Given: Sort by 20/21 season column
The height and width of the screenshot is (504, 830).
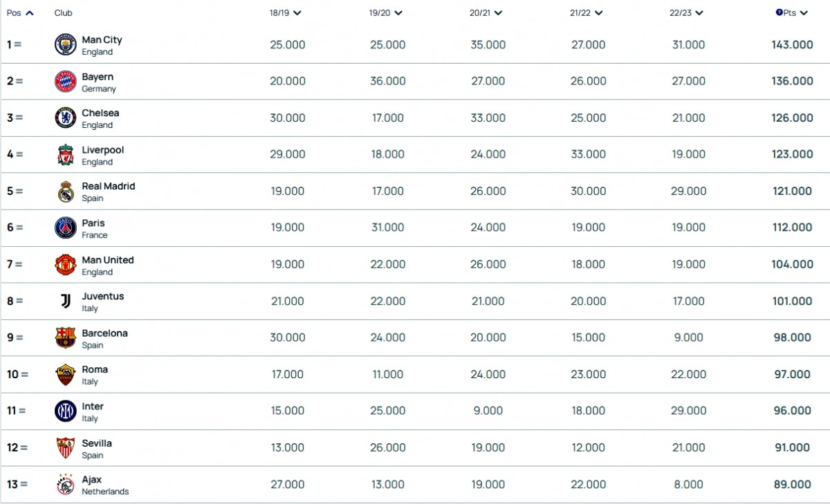Looking at the screenshot, I should [486, 12].
